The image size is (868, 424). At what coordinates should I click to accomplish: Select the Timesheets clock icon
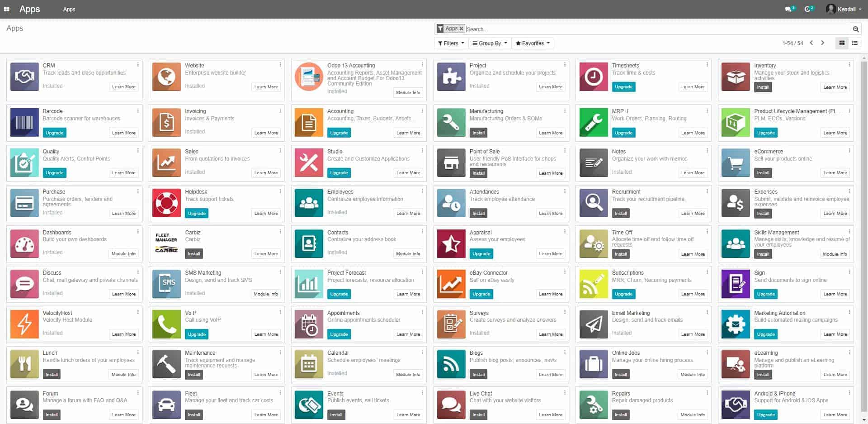(594, 77)
